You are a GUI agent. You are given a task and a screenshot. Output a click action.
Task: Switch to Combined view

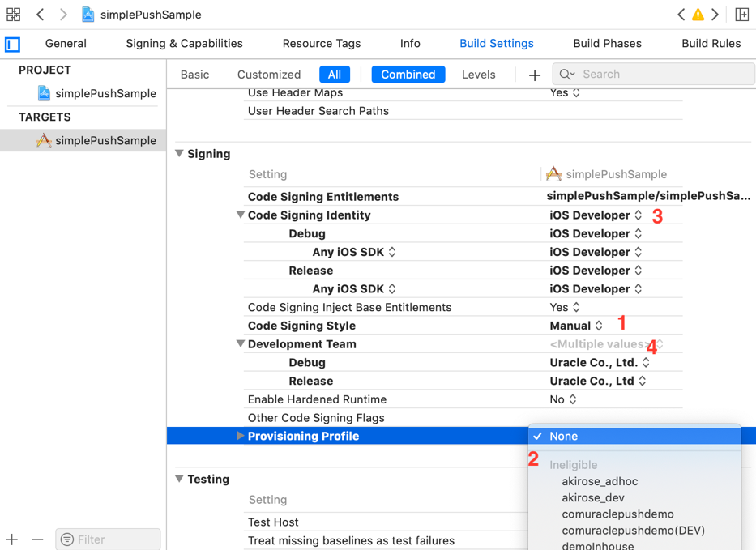tap(408, 75)
